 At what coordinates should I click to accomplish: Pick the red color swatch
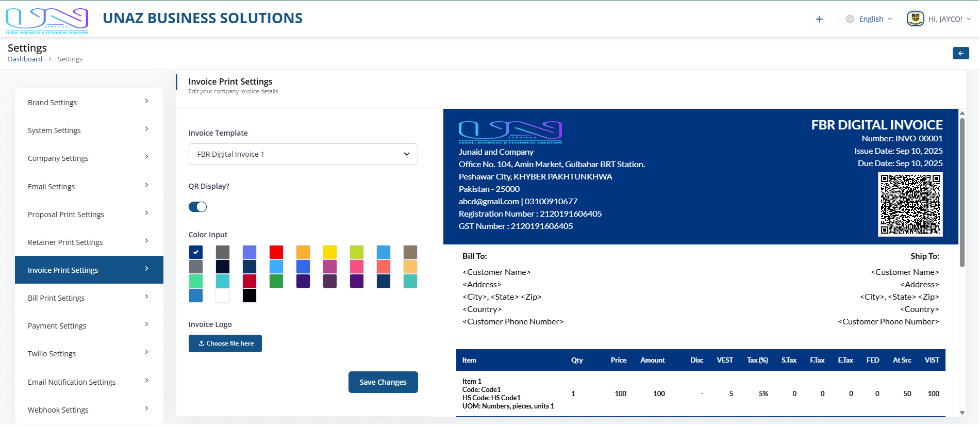(276, 252)
